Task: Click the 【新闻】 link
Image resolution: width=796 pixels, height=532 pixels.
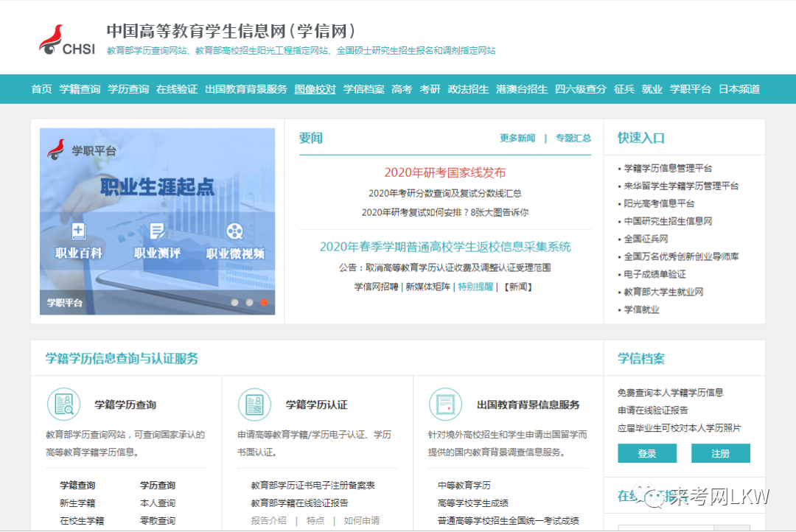Action: 518,287
